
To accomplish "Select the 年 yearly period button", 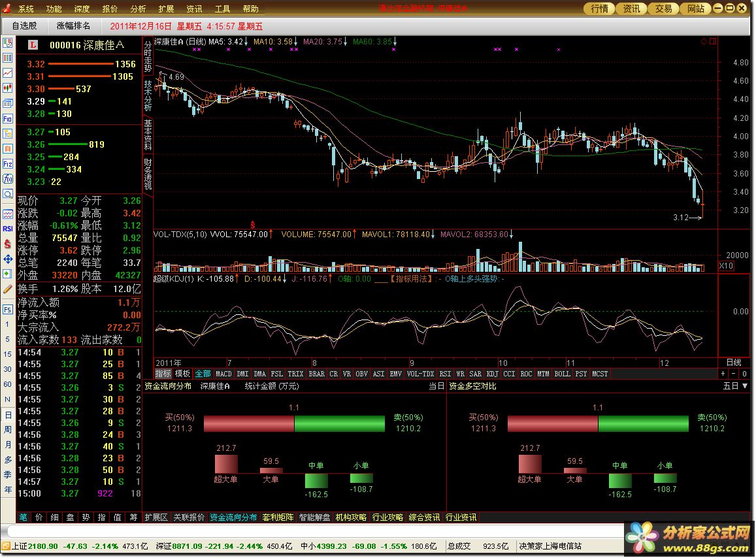I will 7,489.
